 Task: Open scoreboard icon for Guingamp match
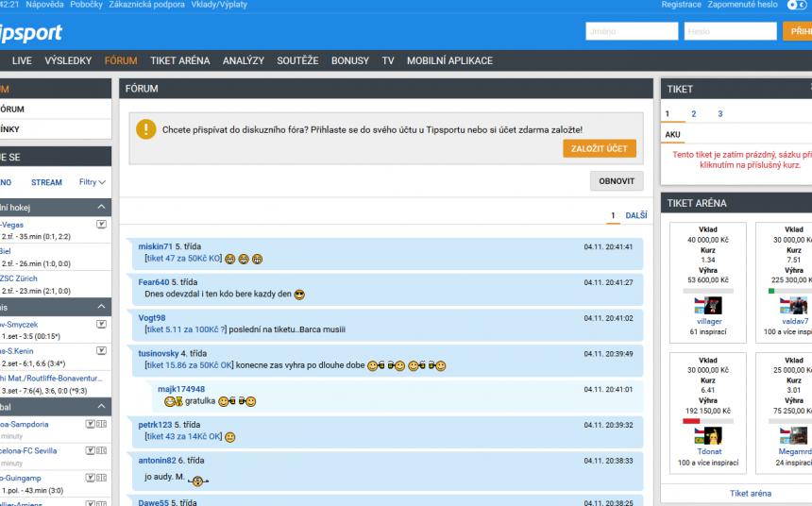(x=102, y=478)
